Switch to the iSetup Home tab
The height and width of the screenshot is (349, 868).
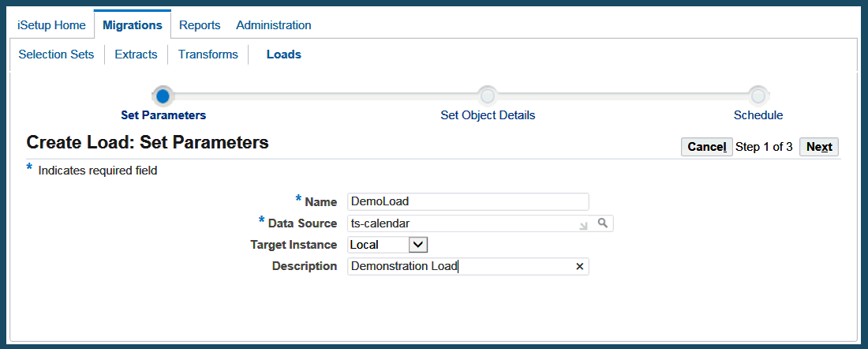click(x=51, y=25)
